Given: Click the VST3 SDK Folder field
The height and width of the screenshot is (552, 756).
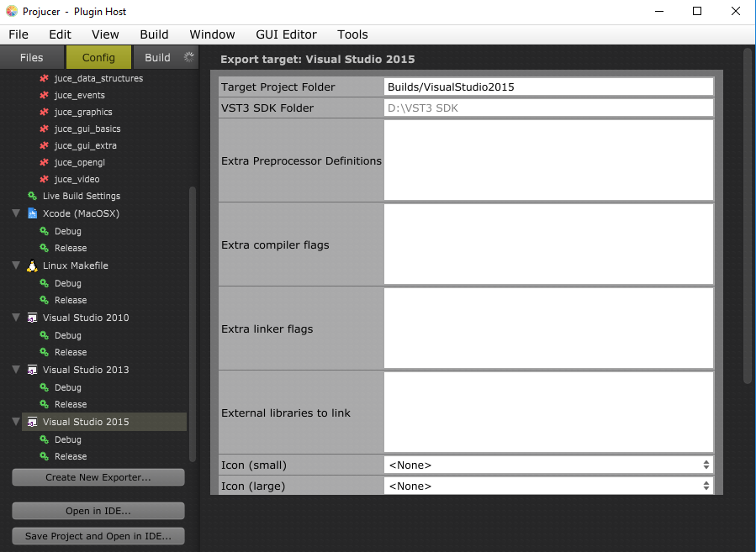Looking at the screenshot, I should click(x=548, y=108).
